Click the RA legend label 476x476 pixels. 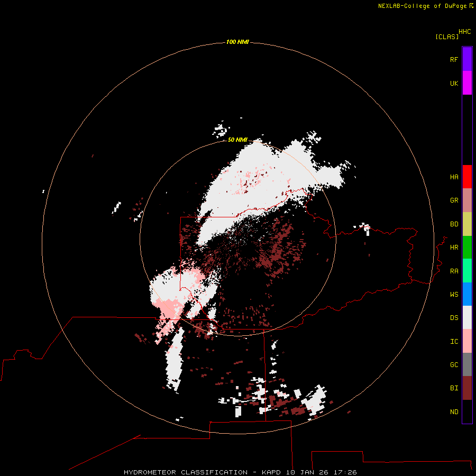[x=454, y=271]
